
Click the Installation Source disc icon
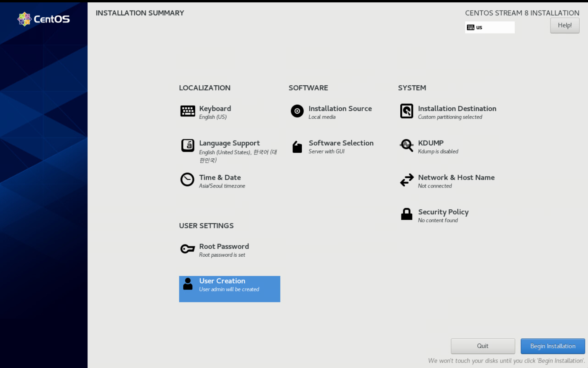coord(297,111)
